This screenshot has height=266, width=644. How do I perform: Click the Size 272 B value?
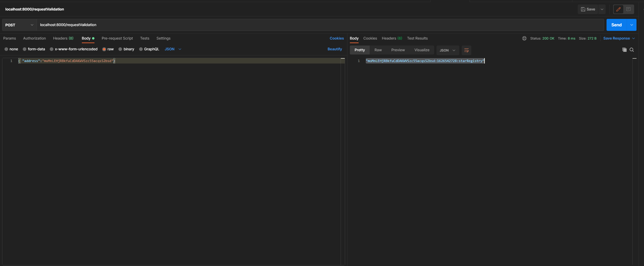point(592,38)
